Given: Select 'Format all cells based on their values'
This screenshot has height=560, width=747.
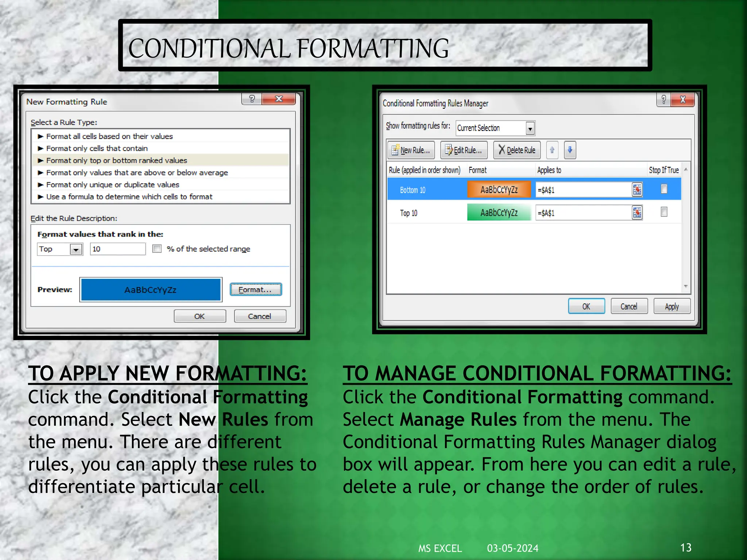Looking at the screenshot, I should pos(161,136).
